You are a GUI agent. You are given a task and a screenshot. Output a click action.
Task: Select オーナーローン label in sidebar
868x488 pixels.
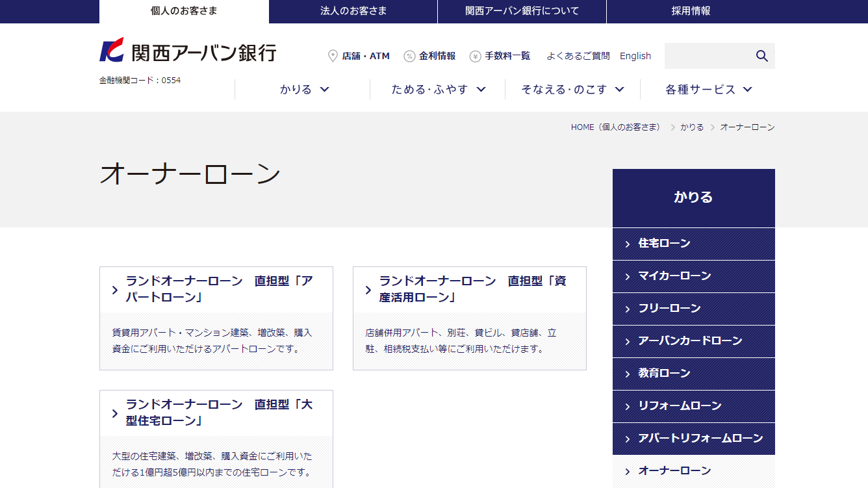click(674, 470)
